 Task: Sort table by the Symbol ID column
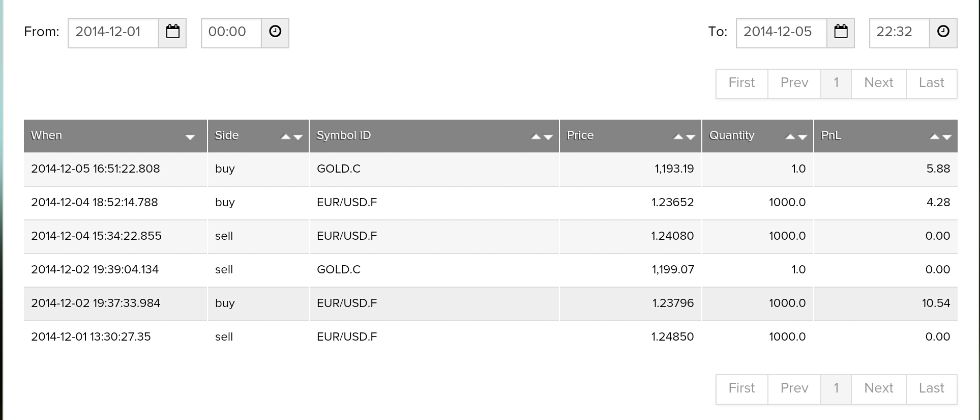(x=542, y=136)
